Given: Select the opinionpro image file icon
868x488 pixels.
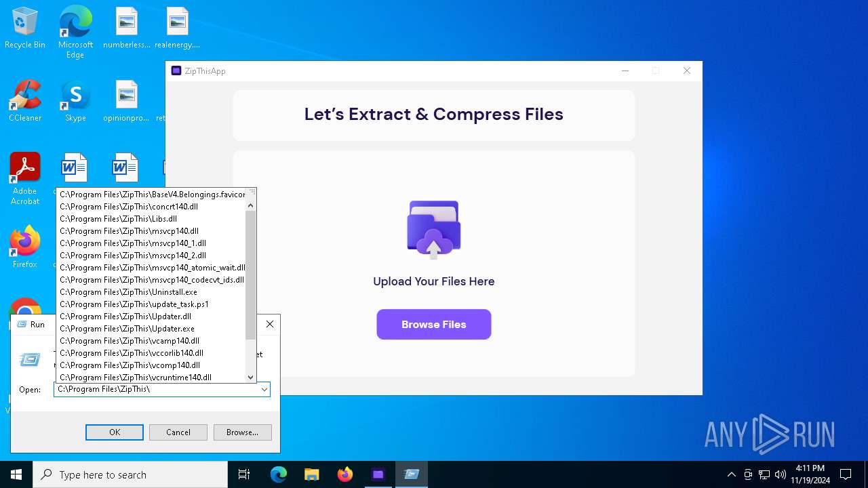Looking at the screenshot, I should pos(126,102).
